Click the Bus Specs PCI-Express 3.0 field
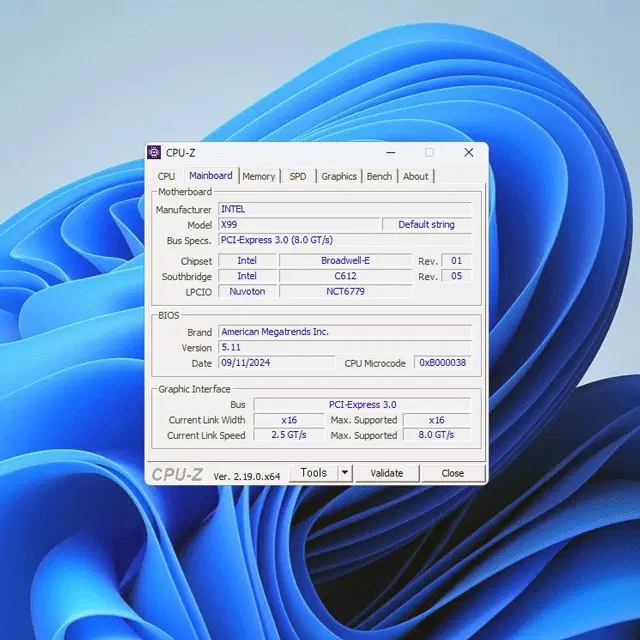Viewport: 640px width, 640px height. click(x=344, y=240)
